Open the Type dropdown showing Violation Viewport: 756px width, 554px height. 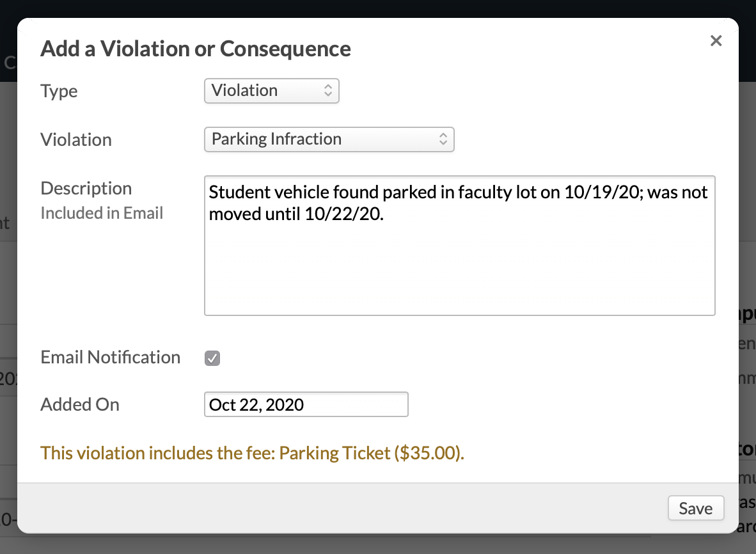tap(271, 91)
